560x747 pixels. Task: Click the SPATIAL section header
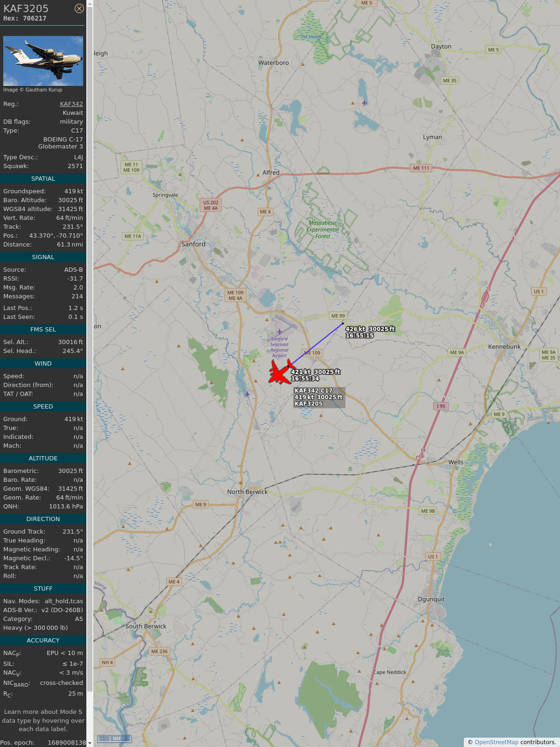pyautogui.click(x=43, y=179)
